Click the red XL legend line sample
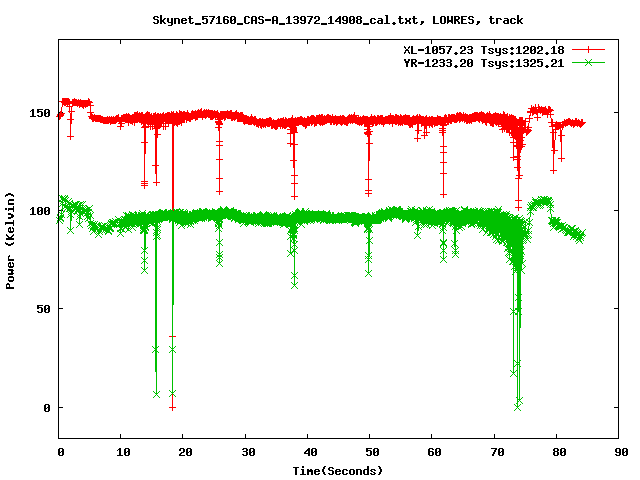This screenshot has height=480, width=640. [588, 50]
